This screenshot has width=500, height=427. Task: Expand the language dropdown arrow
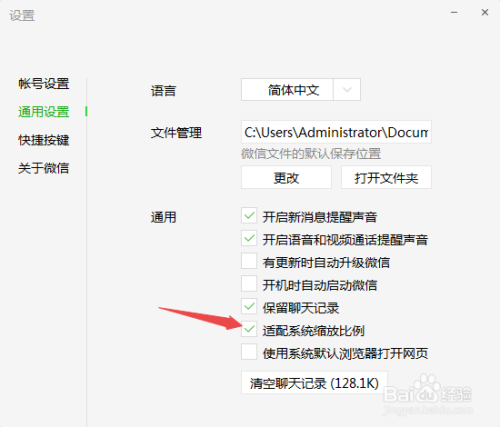click(x=347, y=90)
